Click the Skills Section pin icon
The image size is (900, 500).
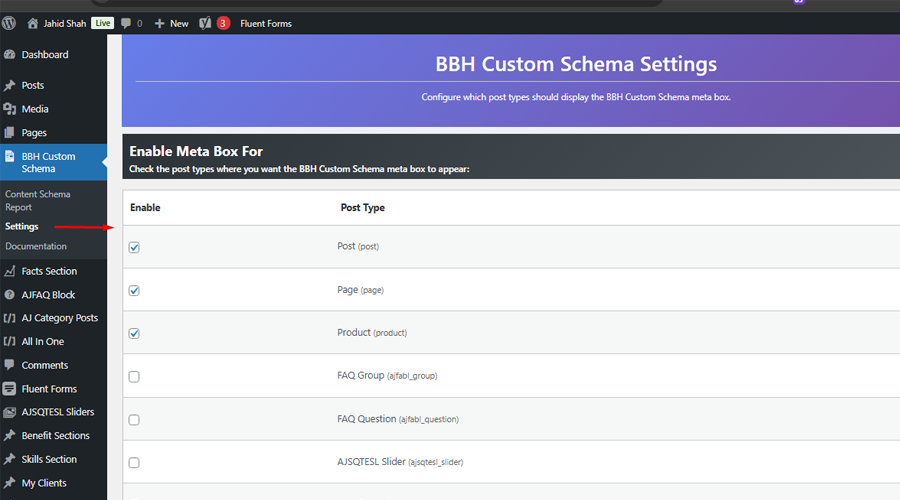tap(10, 459)
